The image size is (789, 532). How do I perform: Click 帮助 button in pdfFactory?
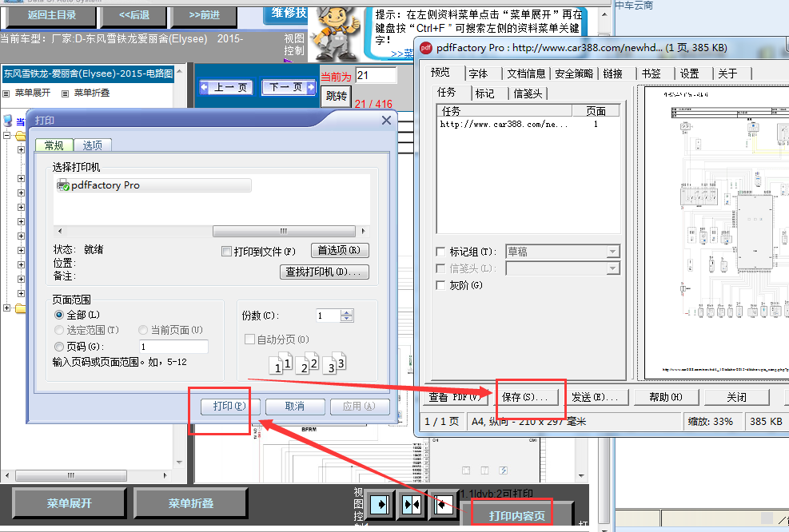[666, 397]
